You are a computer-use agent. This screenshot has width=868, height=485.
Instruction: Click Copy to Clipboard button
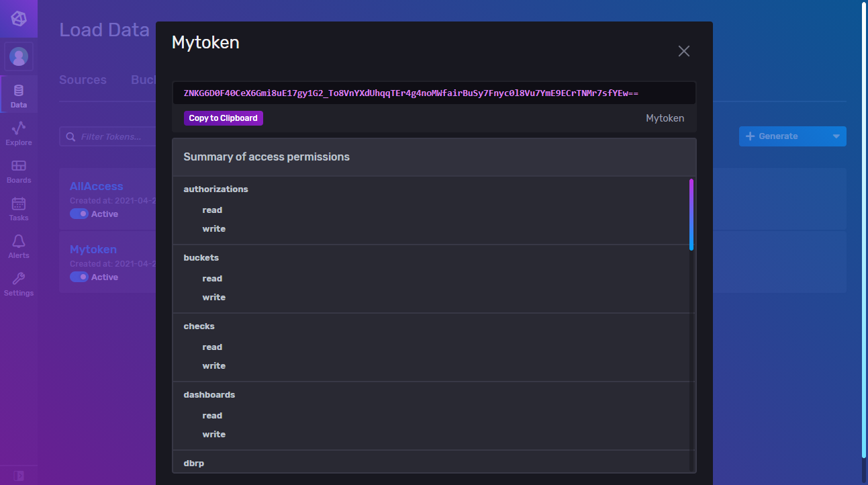point(223,118)
